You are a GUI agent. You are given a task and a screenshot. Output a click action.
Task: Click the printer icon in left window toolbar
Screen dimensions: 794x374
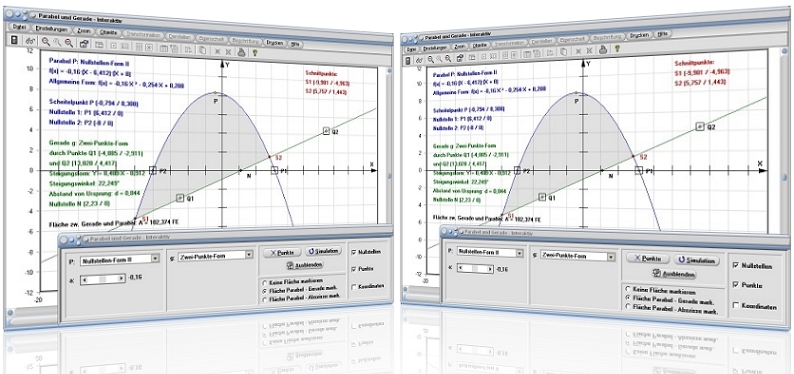pos(242,51)
